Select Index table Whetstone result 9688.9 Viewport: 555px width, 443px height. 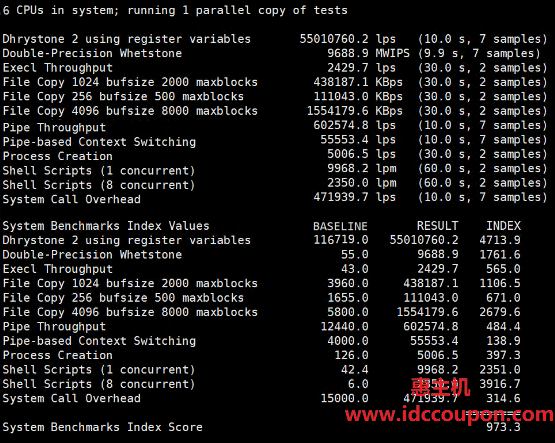coord(437,254)
